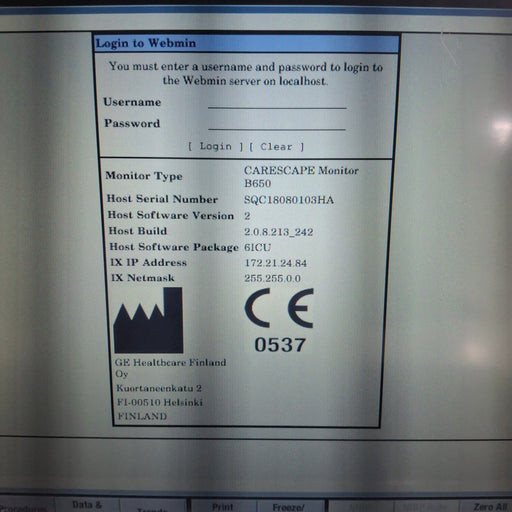Click the Host Serial Number label
The height and width of the screenshot is (512, 512).
(162, 199)
